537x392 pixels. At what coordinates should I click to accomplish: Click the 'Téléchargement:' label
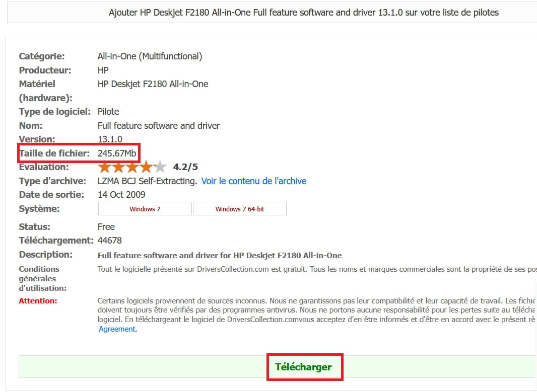[x=56, y=241]
